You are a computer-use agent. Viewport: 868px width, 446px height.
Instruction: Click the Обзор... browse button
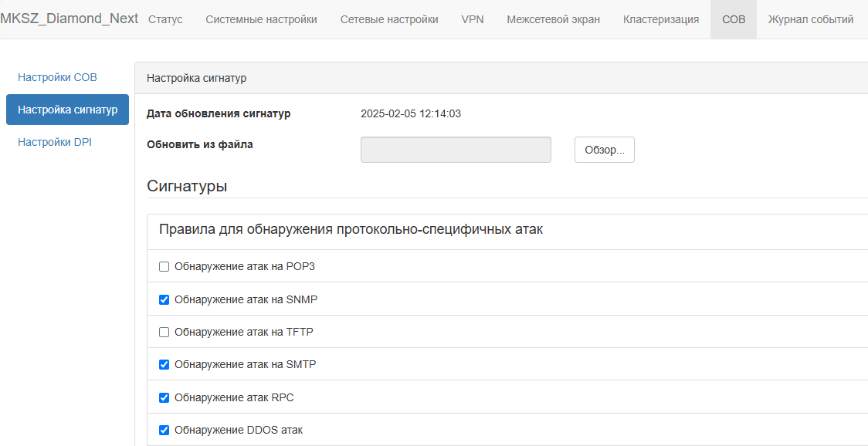click(x=605, y=150)
